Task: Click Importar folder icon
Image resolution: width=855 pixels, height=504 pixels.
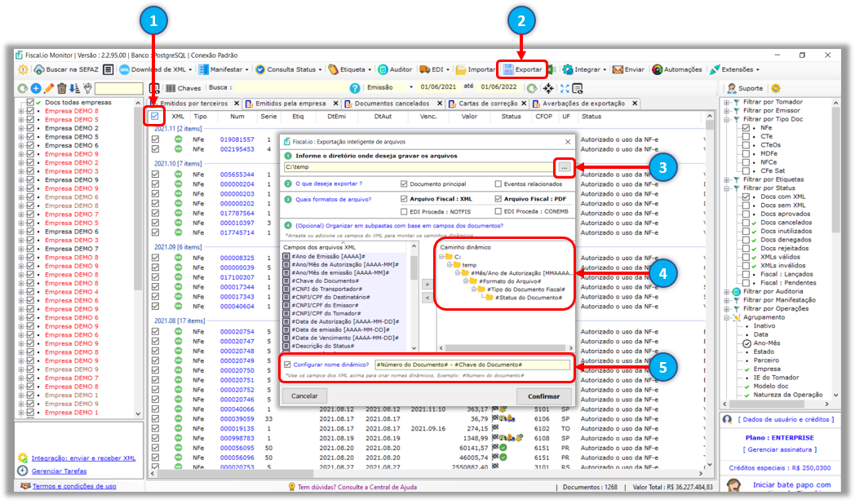Action: pyautogui.click(x=461, y=70)
